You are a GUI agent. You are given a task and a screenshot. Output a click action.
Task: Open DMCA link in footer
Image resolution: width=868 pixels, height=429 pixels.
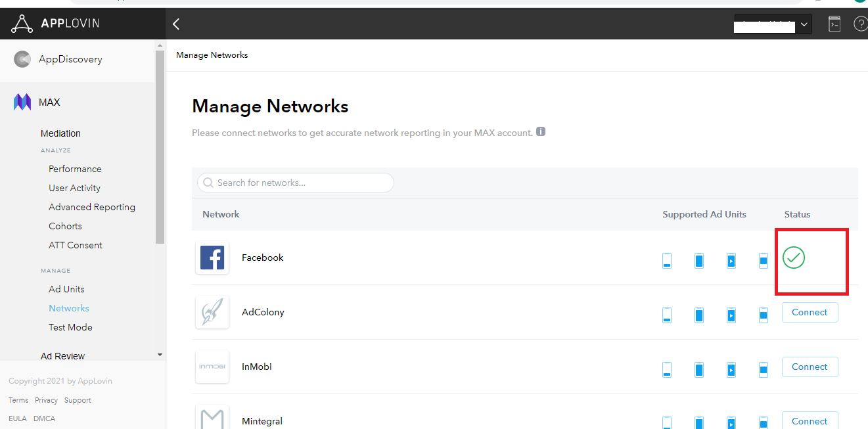(44, 418)
